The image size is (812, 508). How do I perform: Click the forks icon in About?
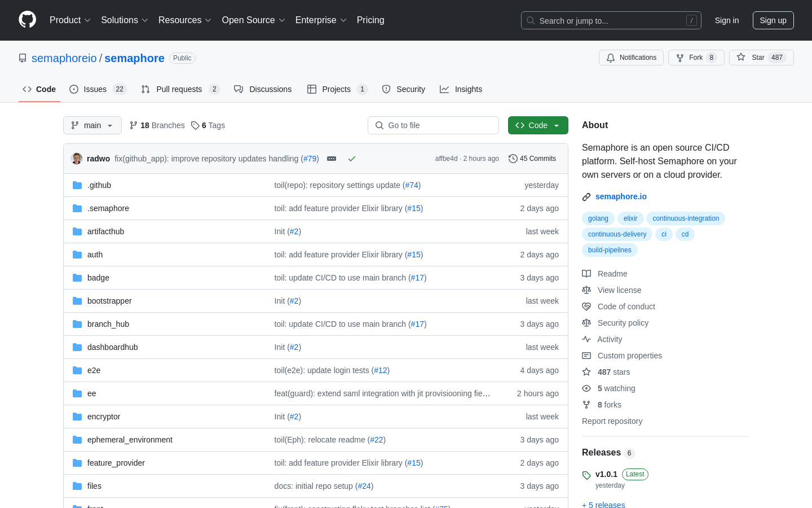586,405
